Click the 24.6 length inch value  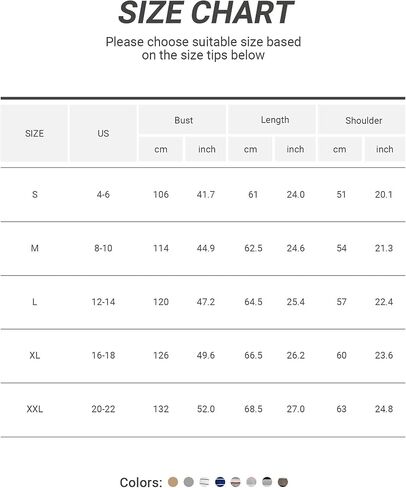click(296, 248)
